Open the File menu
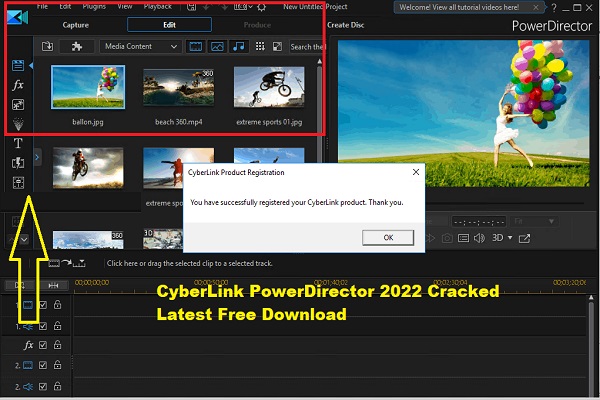Viewport: 600px width, 400px height. click(42, 7)
